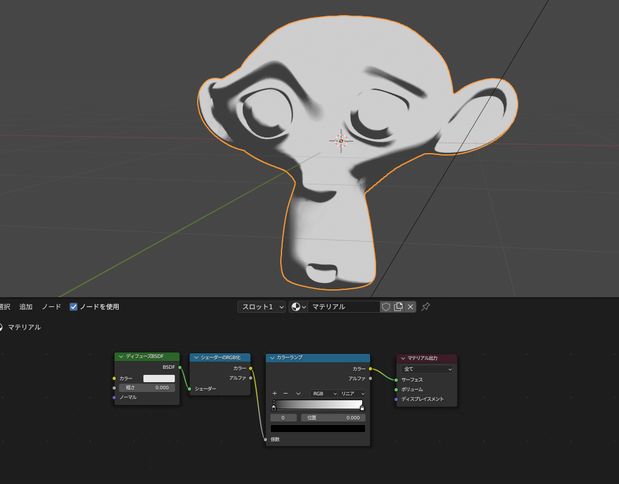Open the material browse sphere icon dropdown

(x=298, y=307)
